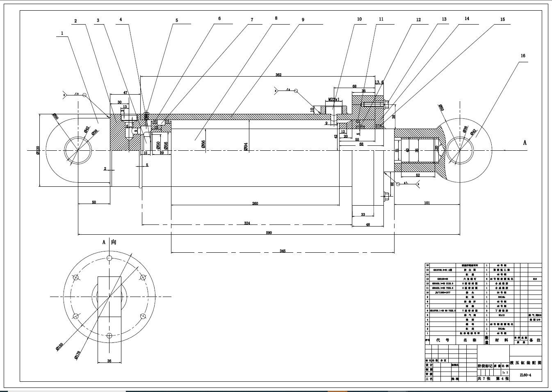
Task: Select the M10 remark in parts list
Action: pos(535,279)
